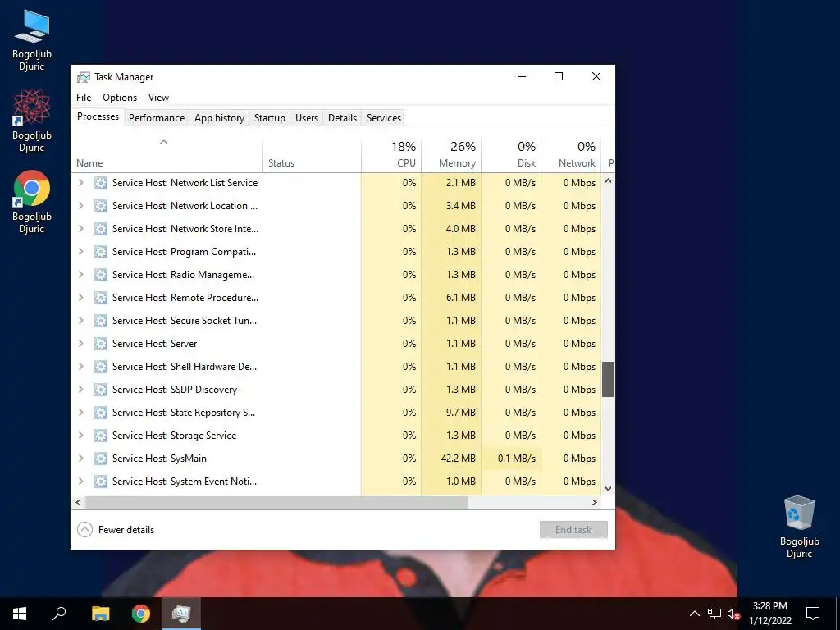Switch to the Services tab
The image size is (840, 630).
click(x=384, y=118)
